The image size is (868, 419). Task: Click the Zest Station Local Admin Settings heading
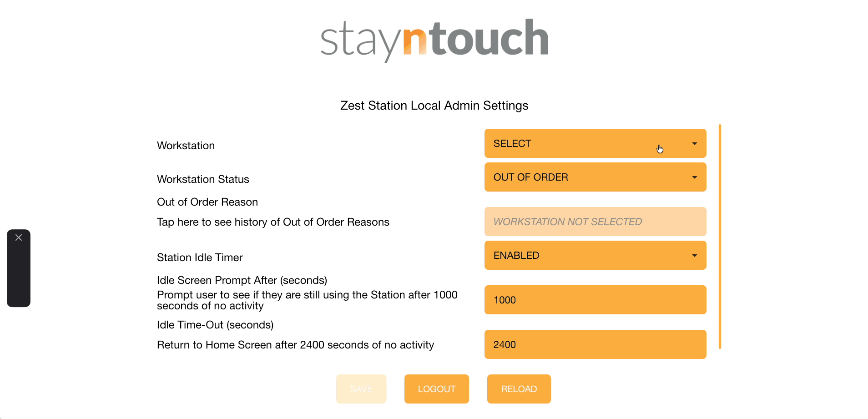(434, 106)
